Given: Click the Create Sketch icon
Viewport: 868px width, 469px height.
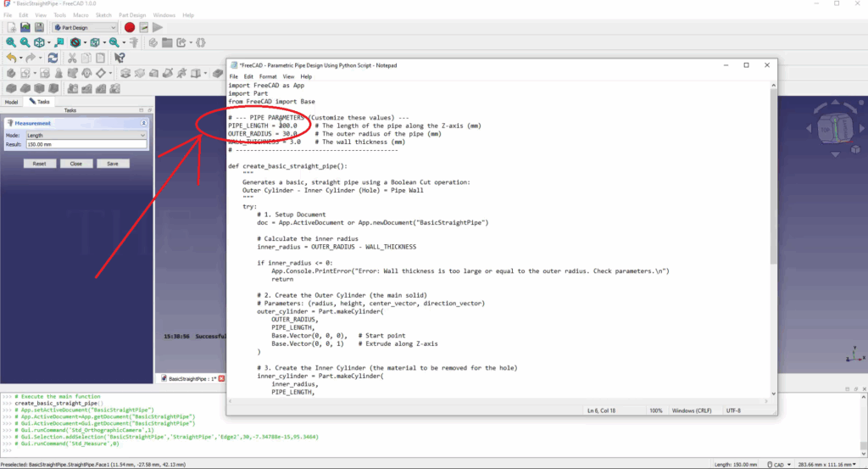Looking at the screenshot, I should (25, 73).
